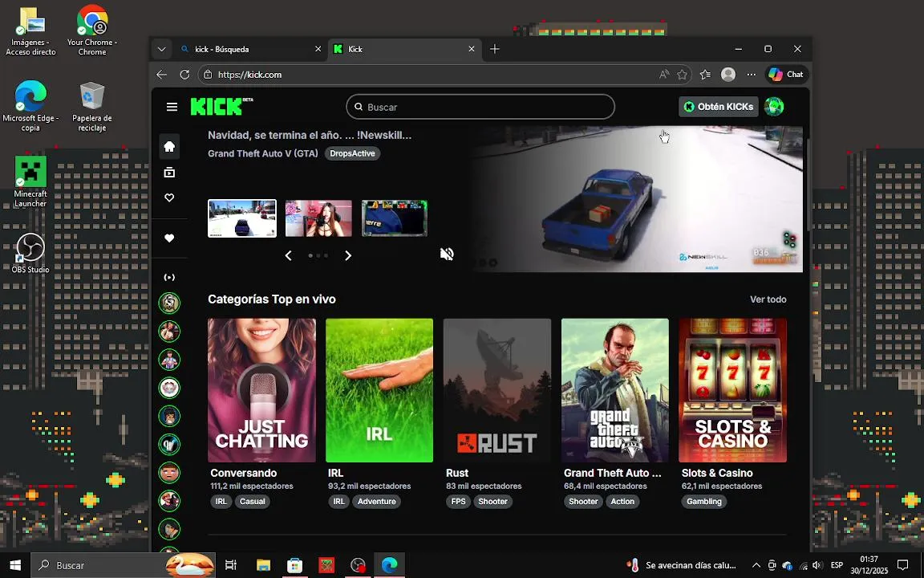The width and height of the screenshot is (924, 578).
Task: Click the Adventure tag under IRL
Action: (376, 501)
